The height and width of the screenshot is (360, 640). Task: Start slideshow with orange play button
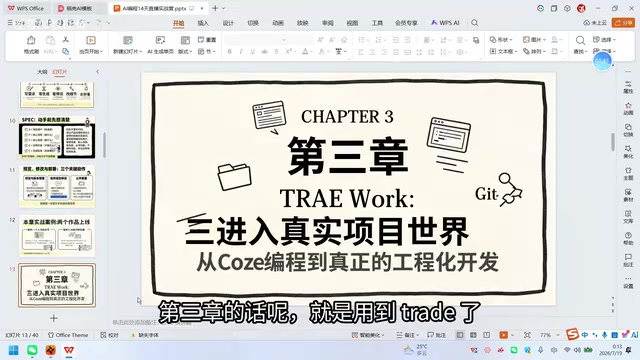(x=504, y=335)
